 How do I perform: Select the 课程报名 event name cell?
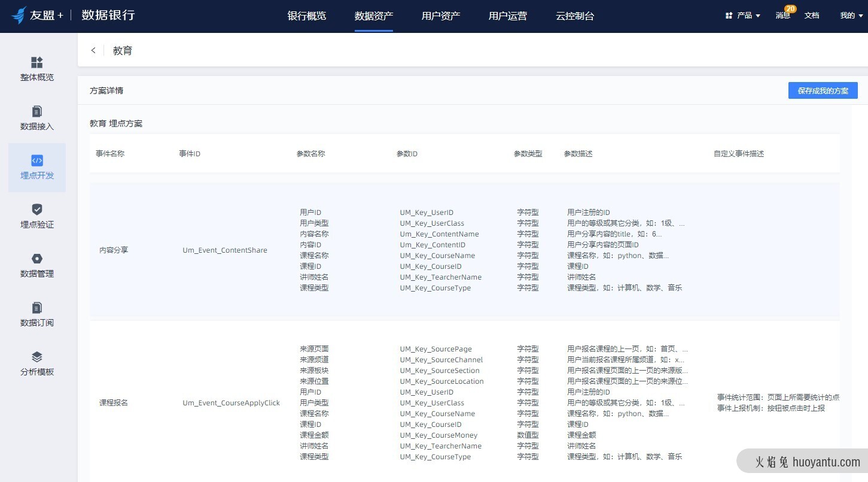[x=114, y=403]
